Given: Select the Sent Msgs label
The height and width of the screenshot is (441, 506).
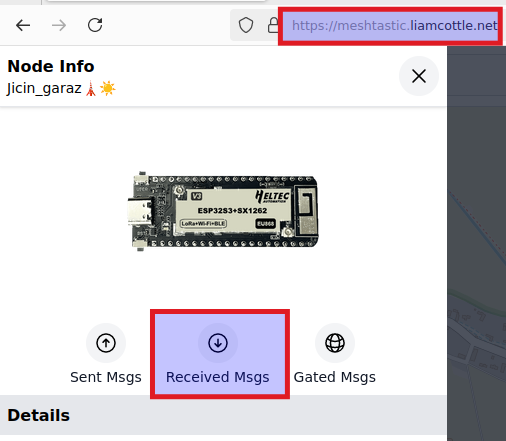Looking at the screenshot, I should [106, 377].
